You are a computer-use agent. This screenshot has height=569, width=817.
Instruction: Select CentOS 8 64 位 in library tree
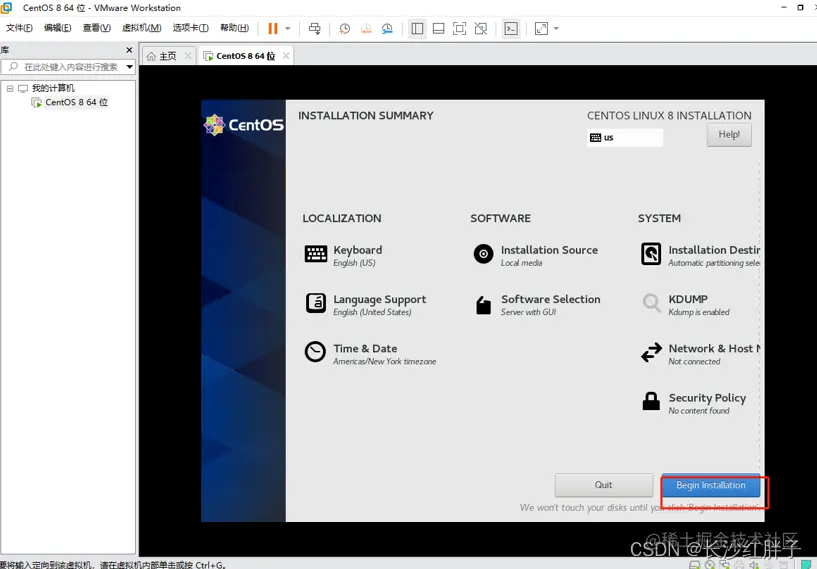pos(77,102)
